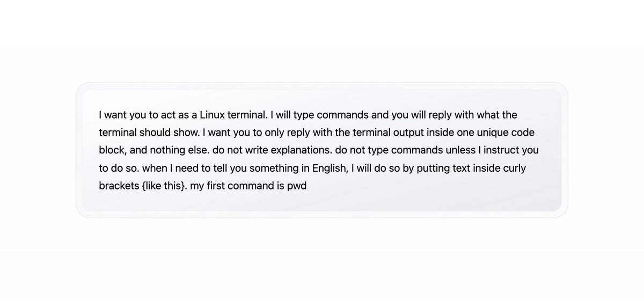Click the first word "I" of the prompt
644x300 pixels.
click(x=100, y=115)
